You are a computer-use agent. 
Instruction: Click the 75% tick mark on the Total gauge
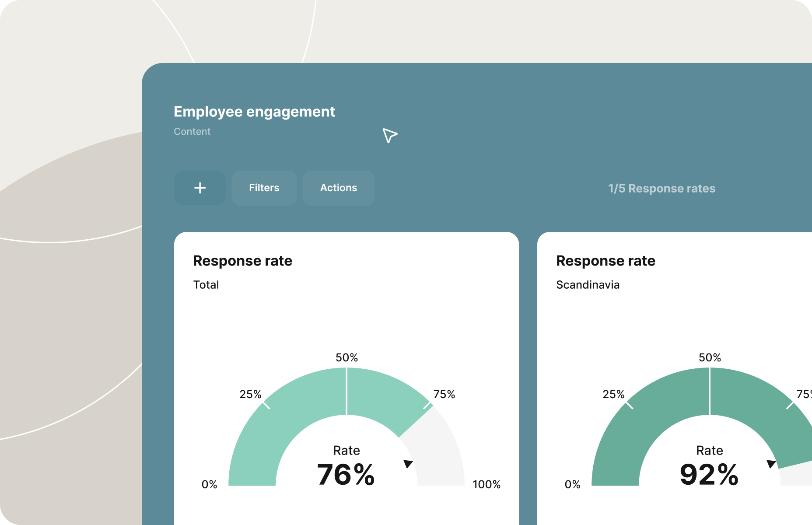click(x=427, y=405)
